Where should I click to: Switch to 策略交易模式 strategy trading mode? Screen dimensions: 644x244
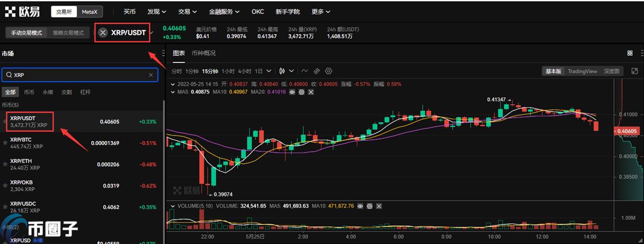68,33
